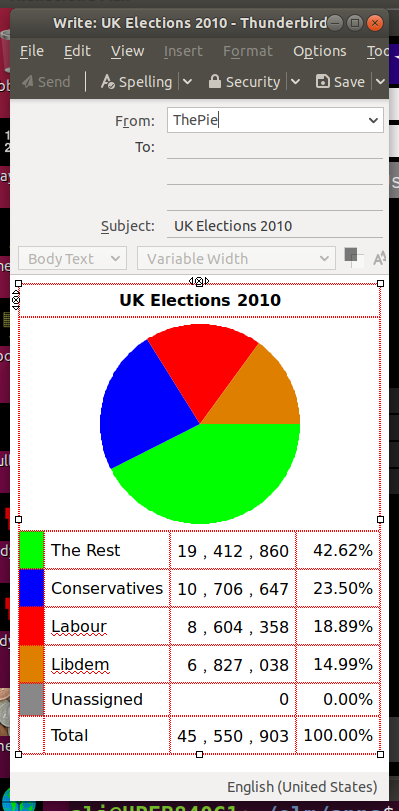399x811 pixels.
Task: Click the table column selector handle above title
Action: coord(199,281)
